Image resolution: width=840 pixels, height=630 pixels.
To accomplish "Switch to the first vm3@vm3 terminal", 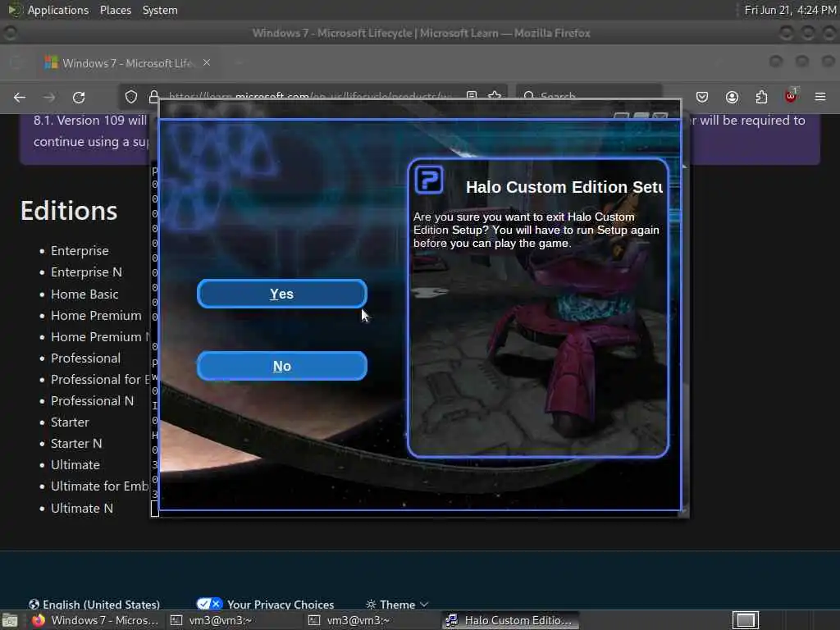I will tap(231, 620).
